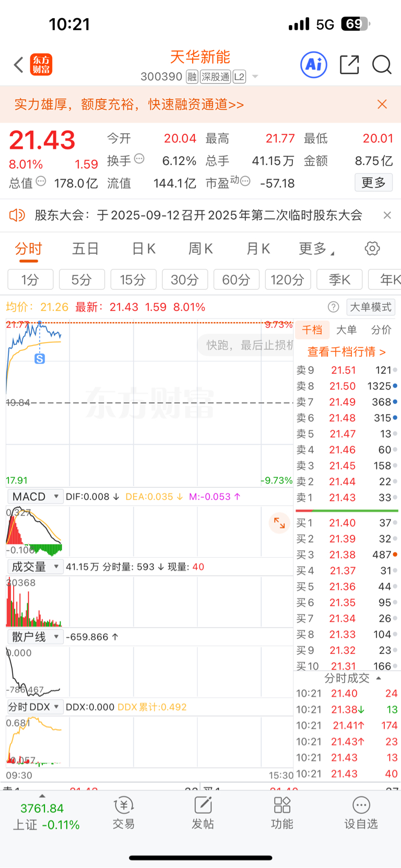Select the 分时 tab
The image size is (401, 868).
point(28,249)
